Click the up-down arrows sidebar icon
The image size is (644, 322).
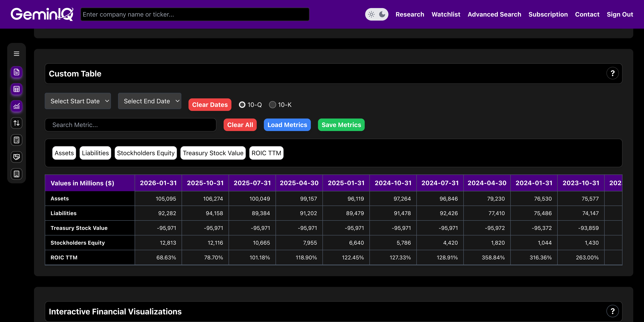click(x=17, y=123)
